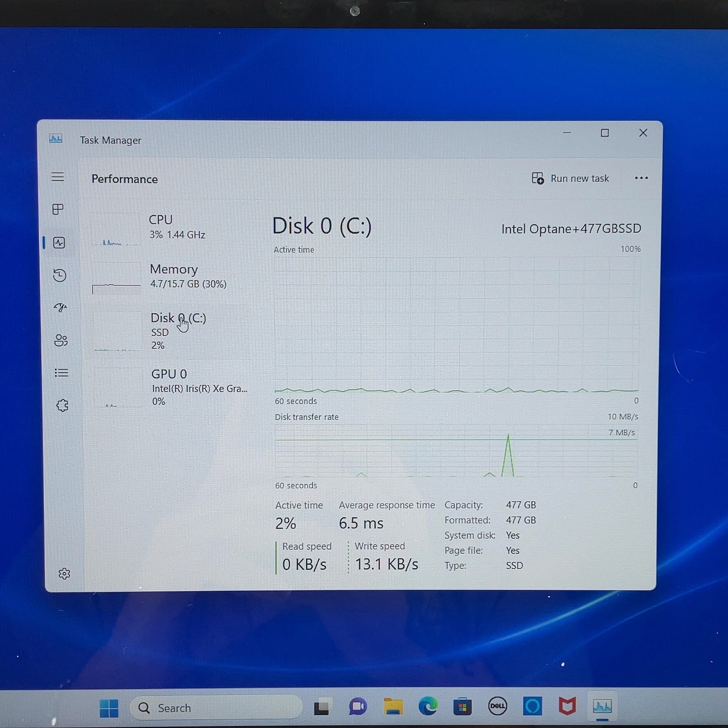Open File Explorer from the taskbar

click(393, 707)
